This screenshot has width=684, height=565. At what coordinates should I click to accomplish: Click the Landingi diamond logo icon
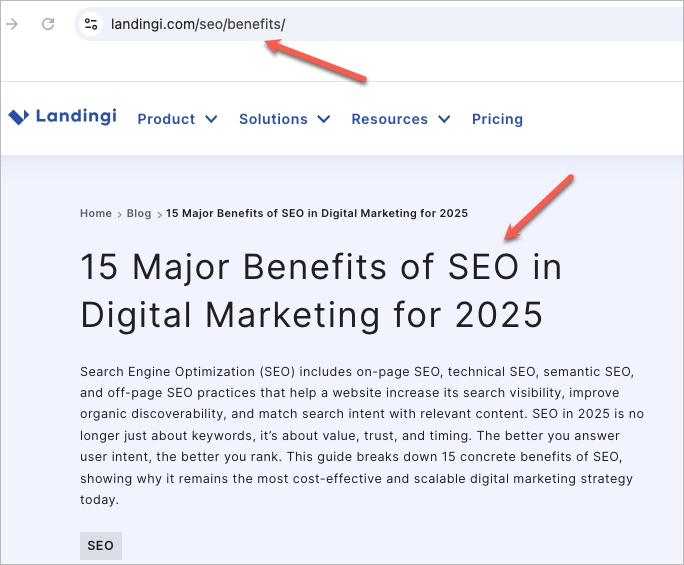point(18,117)
